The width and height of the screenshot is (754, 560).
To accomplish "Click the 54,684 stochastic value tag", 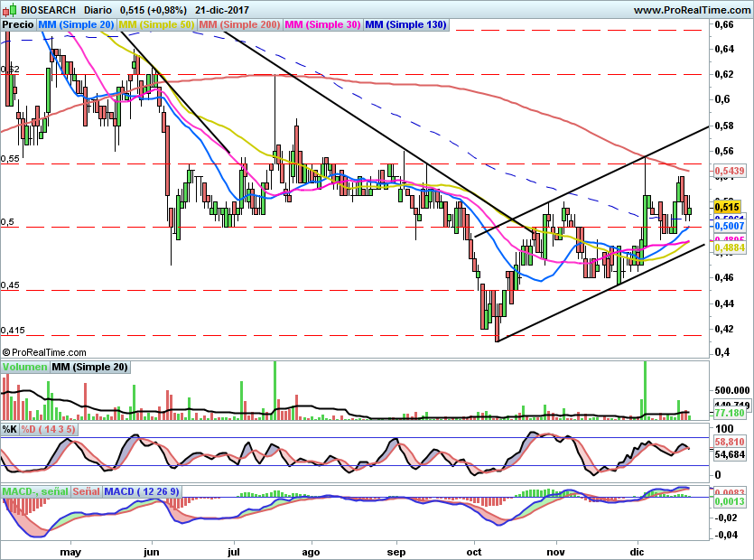I will pyautogui.click(x=730, y=454).
